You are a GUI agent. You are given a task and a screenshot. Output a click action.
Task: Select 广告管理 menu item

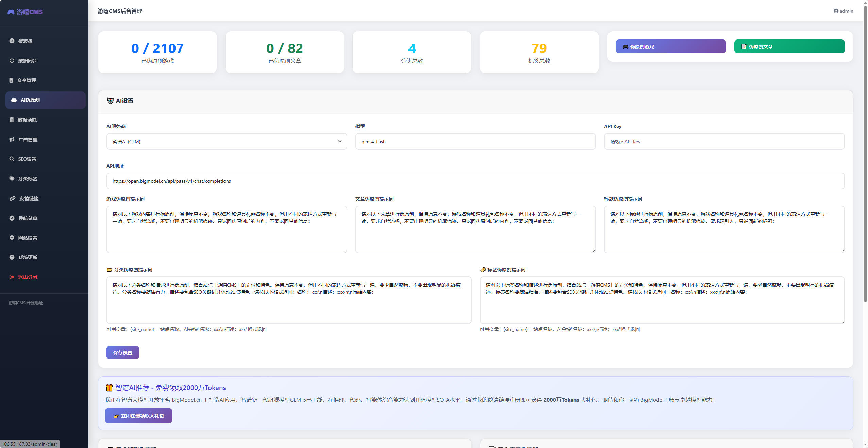coord(46,139)
